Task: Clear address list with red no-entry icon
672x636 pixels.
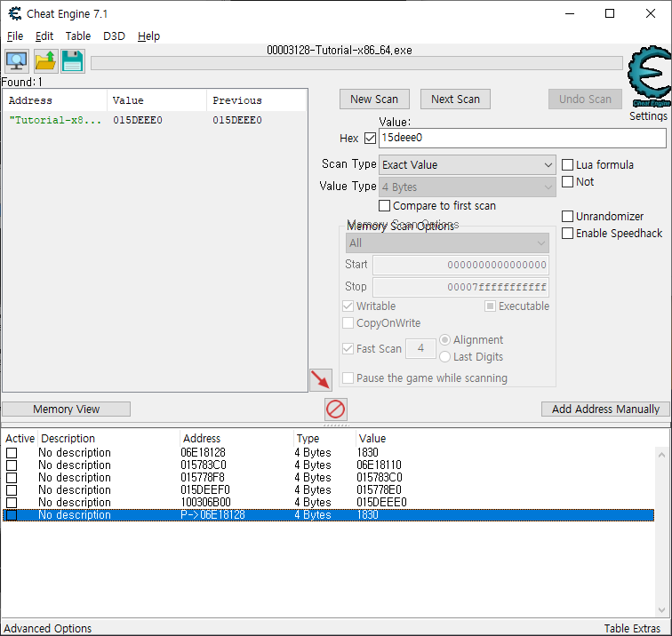Action: pyautogui.click(x=336, y=409)
